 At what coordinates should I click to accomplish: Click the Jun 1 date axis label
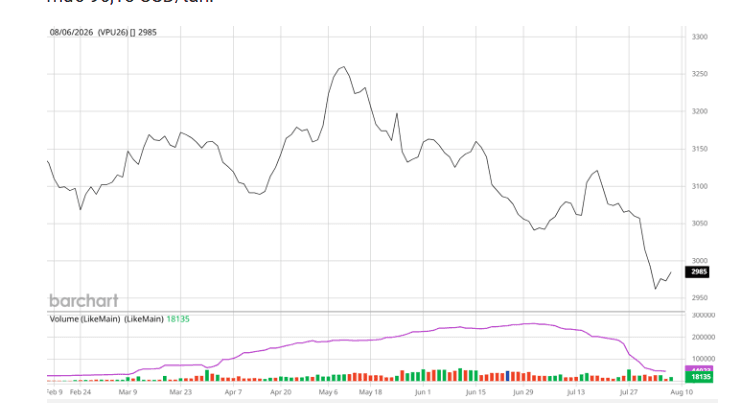423,392
